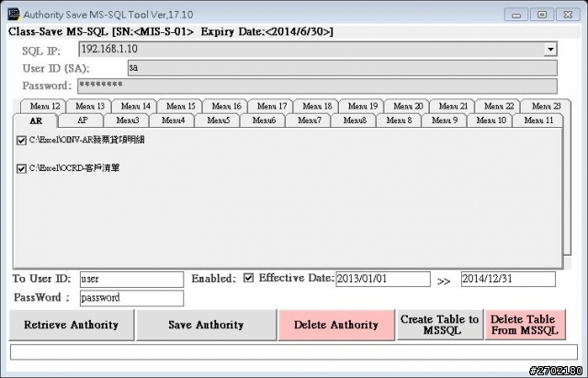Viewport: 588px width, 378px height.
Task: Select the Menu 13 tab
Action: tap(90, 107)
